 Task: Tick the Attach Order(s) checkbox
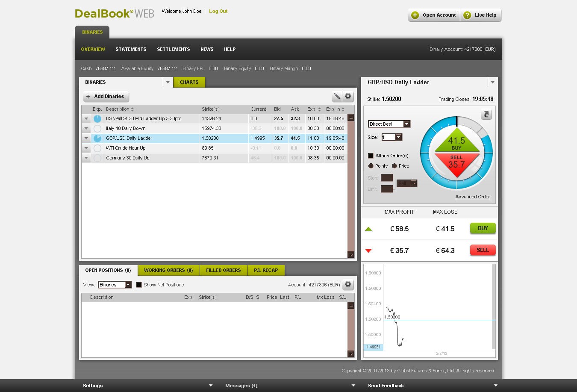pyautogui.click(x=371, y=156)
